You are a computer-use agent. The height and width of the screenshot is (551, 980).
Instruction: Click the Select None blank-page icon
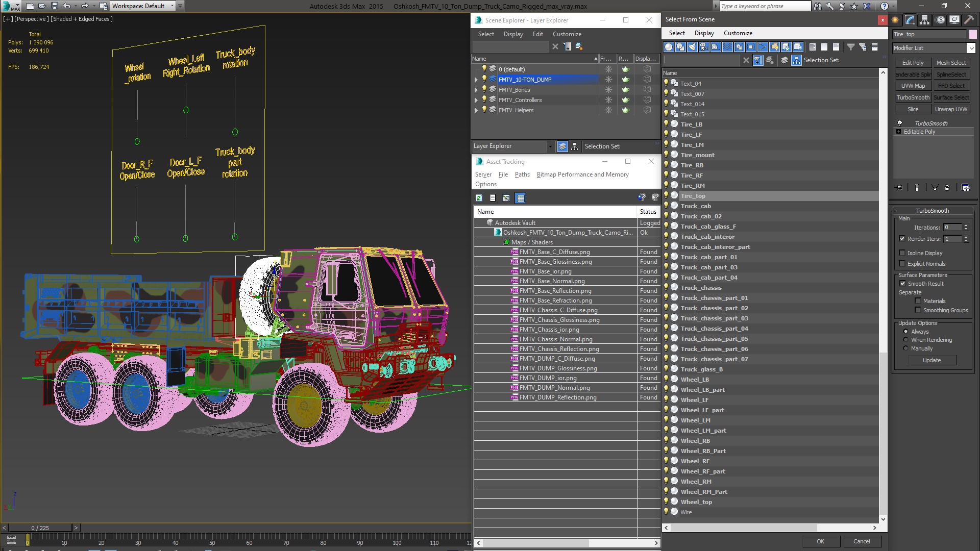click(x=824, y=47)
